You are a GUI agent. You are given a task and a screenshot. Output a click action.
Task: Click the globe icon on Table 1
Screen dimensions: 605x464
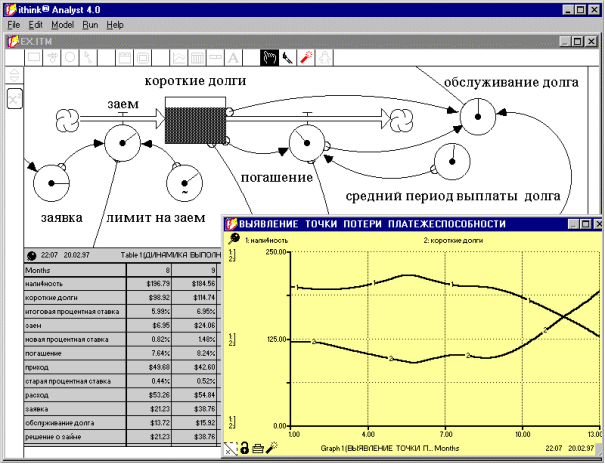coord(32,255)
